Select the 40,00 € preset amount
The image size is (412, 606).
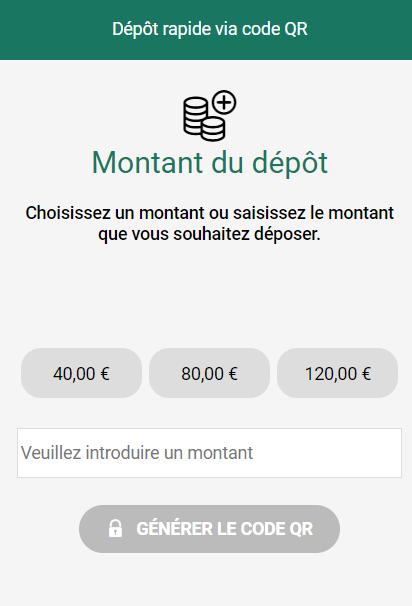point(82,373)
